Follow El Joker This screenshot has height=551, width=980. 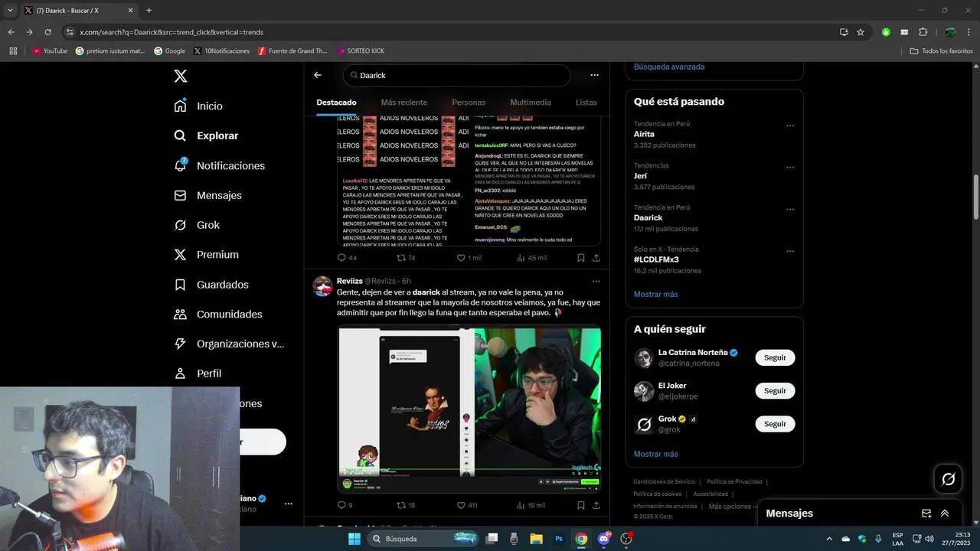click(775, 390)
